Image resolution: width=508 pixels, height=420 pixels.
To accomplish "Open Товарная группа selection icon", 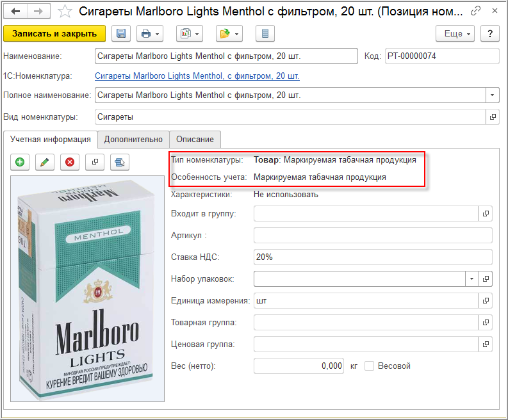I will pos(486,323).
